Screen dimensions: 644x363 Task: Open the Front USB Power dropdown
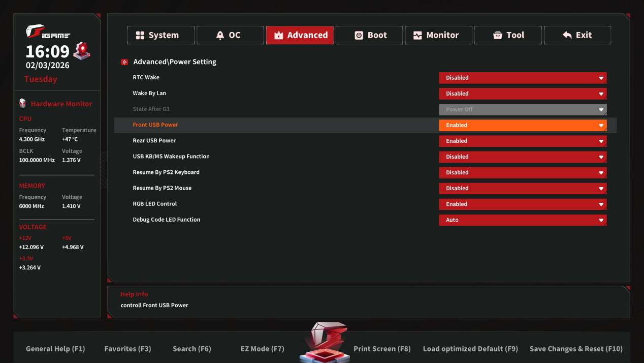(523, 125)
